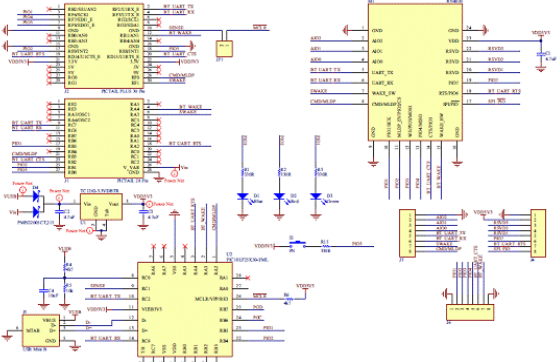The width and height of the screenshot is (560, 362).
Task: Click resistor R4 below the VUSB rail
Action: click(65, 267)
